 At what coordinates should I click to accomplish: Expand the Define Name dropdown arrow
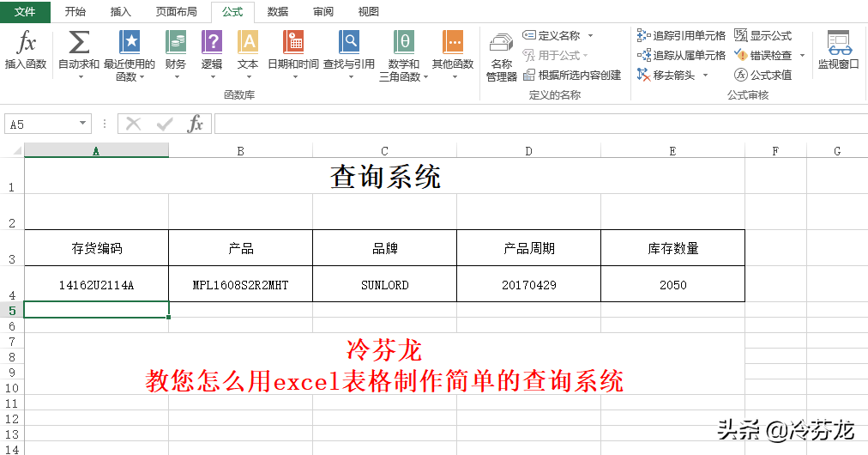pos(590,35)
